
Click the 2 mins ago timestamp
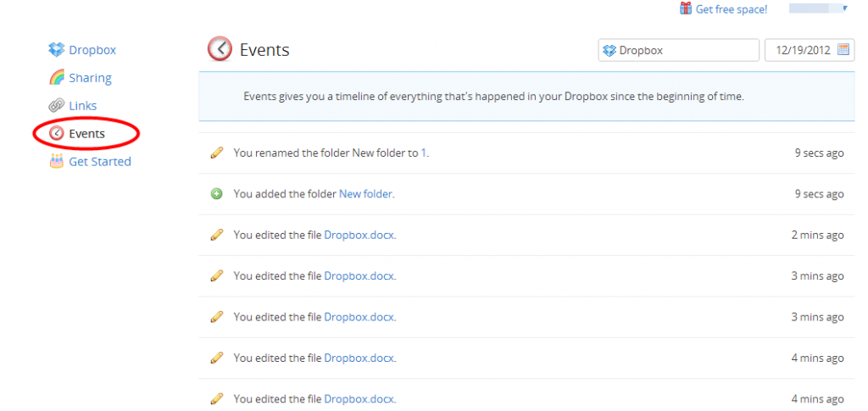[818, 235]
